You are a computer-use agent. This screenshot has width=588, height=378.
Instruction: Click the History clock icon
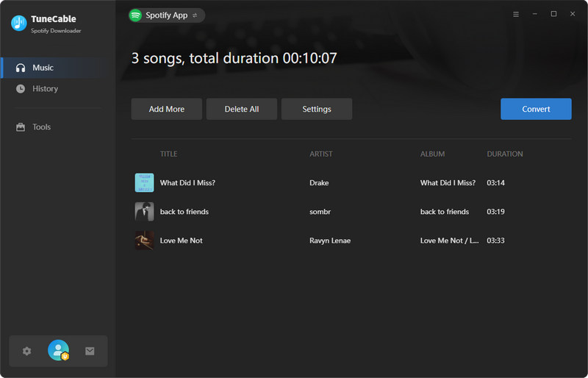pyautogui.click(x=20, y=89)
